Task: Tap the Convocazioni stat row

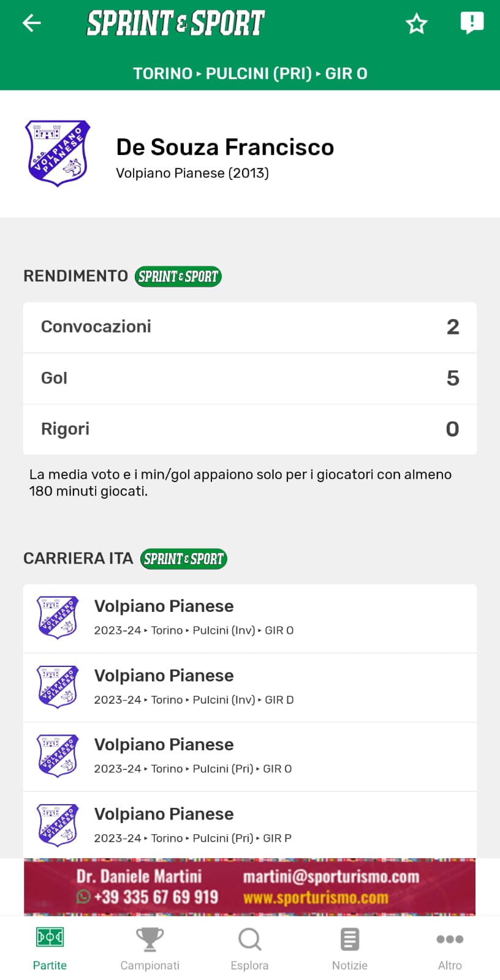Action: (250, 327)
